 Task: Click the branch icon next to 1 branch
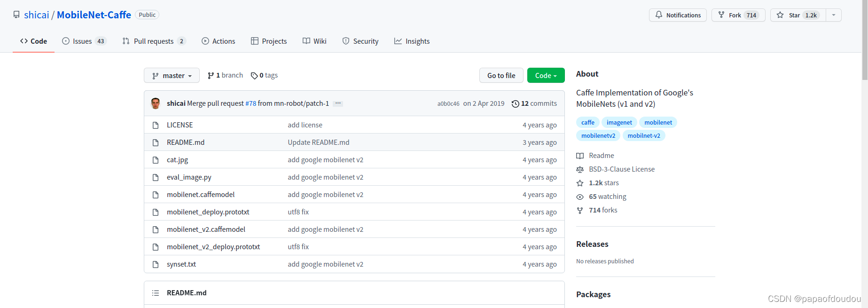pyautogui.click(x=211, y=76)
